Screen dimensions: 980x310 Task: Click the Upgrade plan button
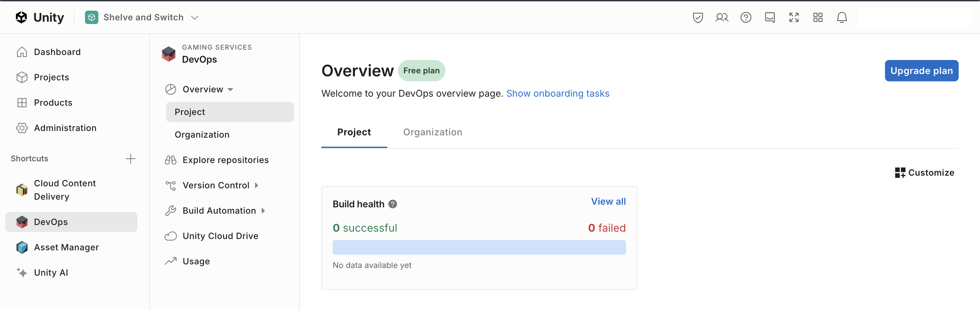[x=921, y=71]
